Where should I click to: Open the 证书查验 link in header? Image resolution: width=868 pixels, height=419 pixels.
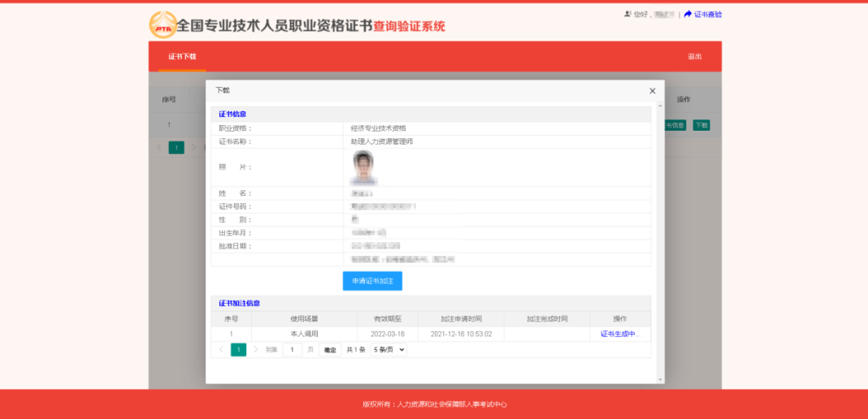(708, 14)
